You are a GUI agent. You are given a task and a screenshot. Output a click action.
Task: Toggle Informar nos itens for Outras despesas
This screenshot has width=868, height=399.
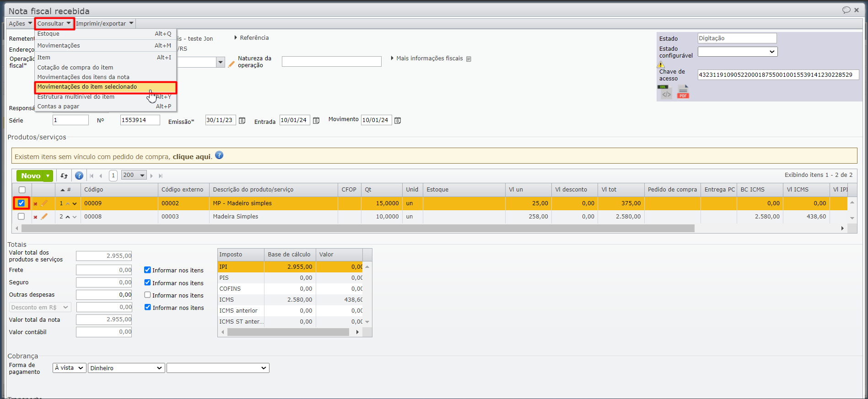coord(147,295)
